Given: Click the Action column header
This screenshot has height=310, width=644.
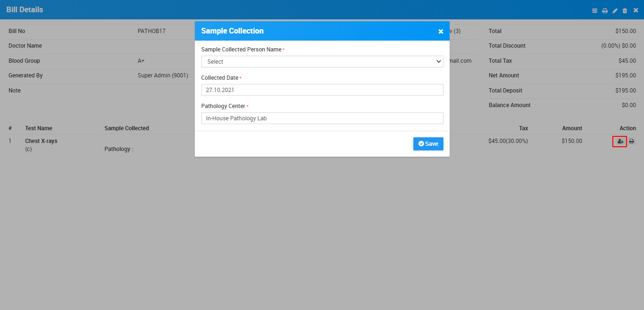Looking at the screenshot, I should point(627,128).
